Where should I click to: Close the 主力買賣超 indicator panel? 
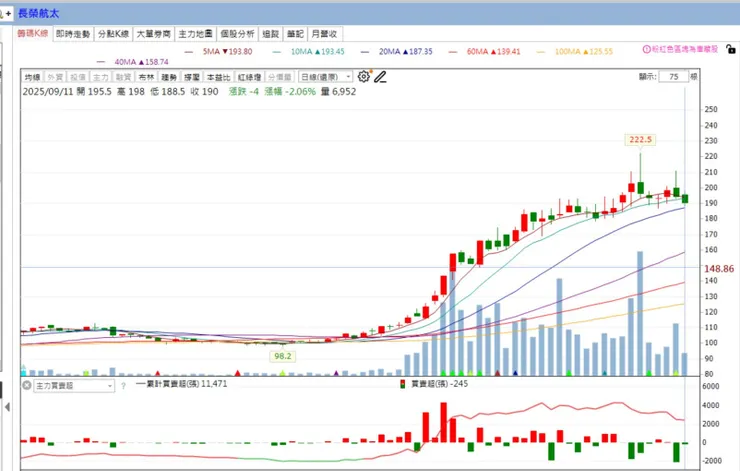pyautogui.click(x=27, y=386)
